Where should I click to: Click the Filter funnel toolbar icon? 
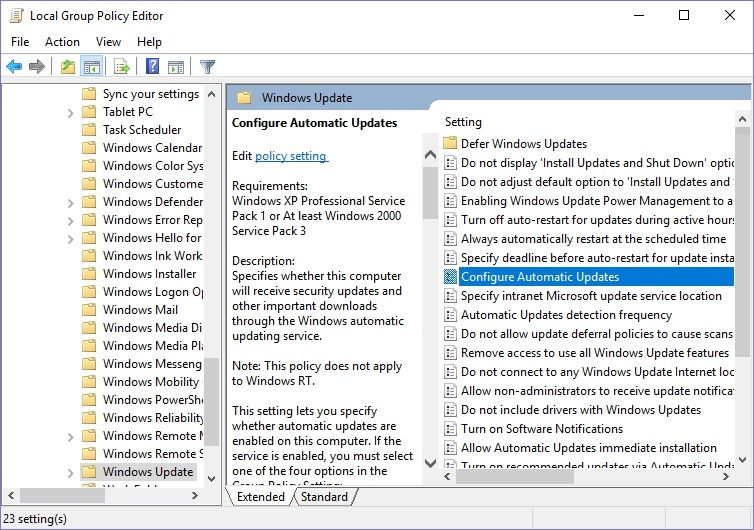tap(207, 66)
